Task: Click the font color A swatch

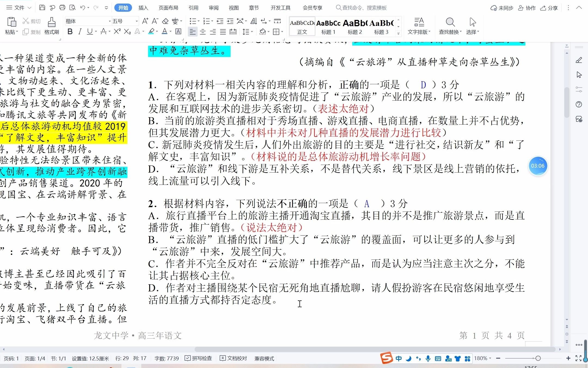Action: click(165, 32)
